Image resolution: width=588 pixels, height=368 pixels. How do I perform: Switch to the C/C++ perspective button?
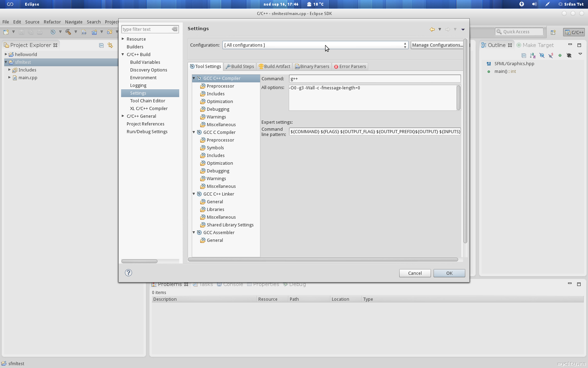click(x=574, y=32)
